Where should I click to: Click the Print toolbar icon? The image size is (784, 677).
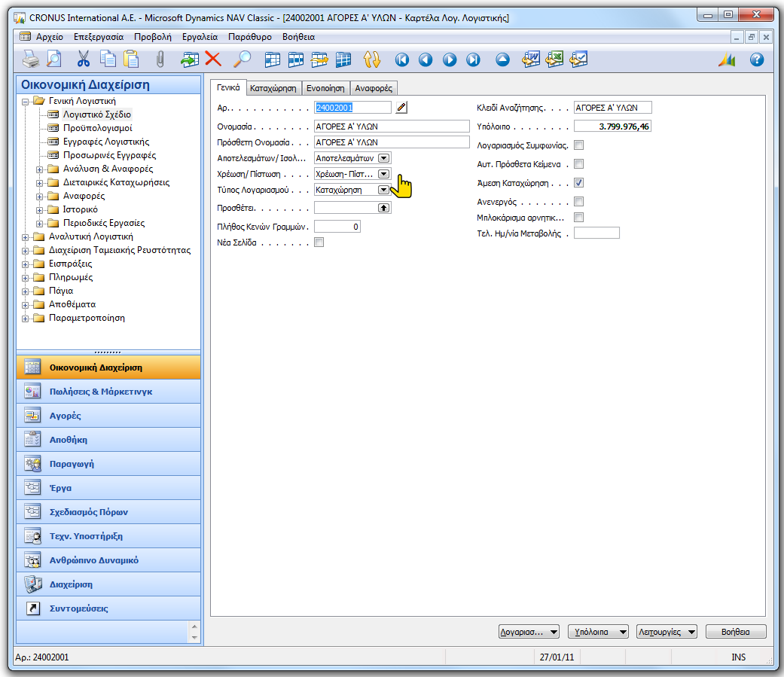tap(31, 59)
